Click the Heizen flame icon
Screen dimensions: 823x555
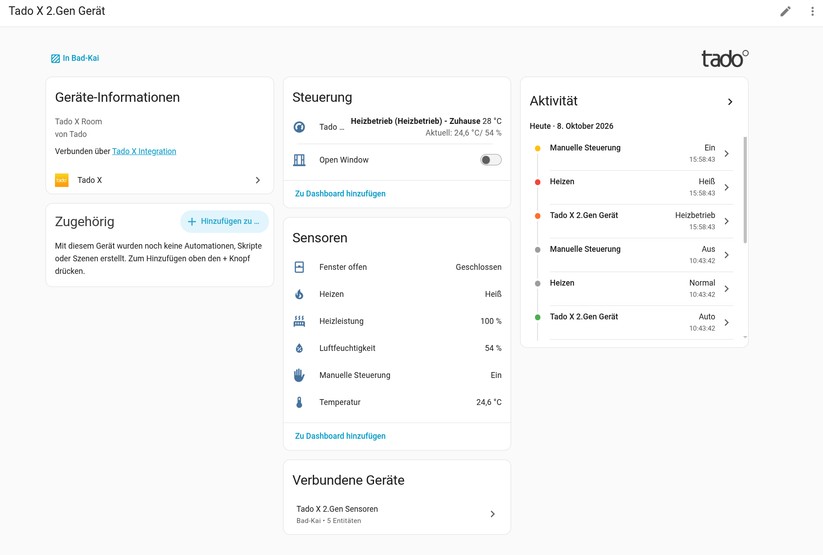(x=299, y=294)
